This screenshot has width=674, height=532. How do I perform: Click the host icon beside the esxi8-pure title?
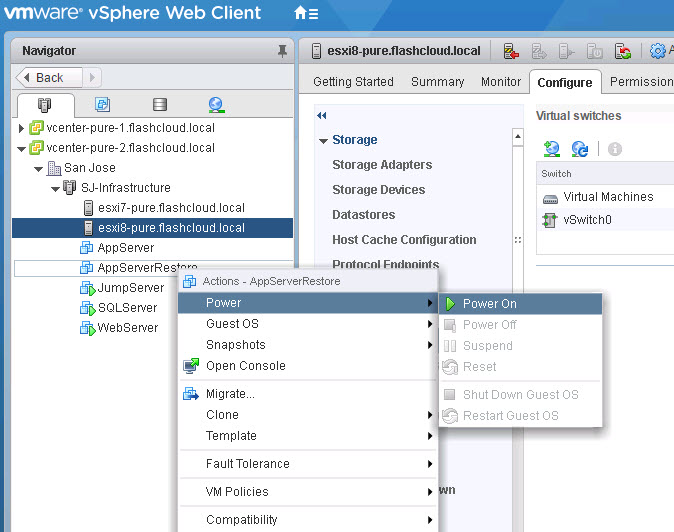click(316, 51)
